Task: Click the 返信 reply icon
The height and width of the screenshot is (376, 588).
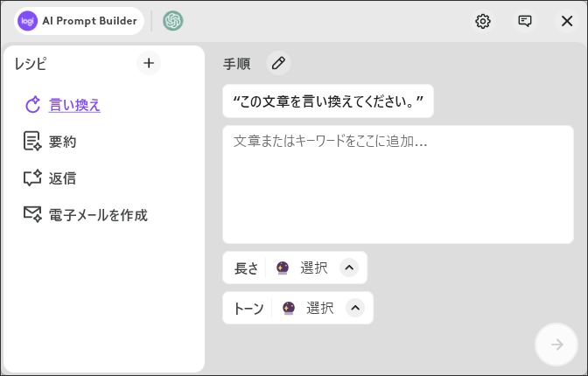Action: [32, 178]
